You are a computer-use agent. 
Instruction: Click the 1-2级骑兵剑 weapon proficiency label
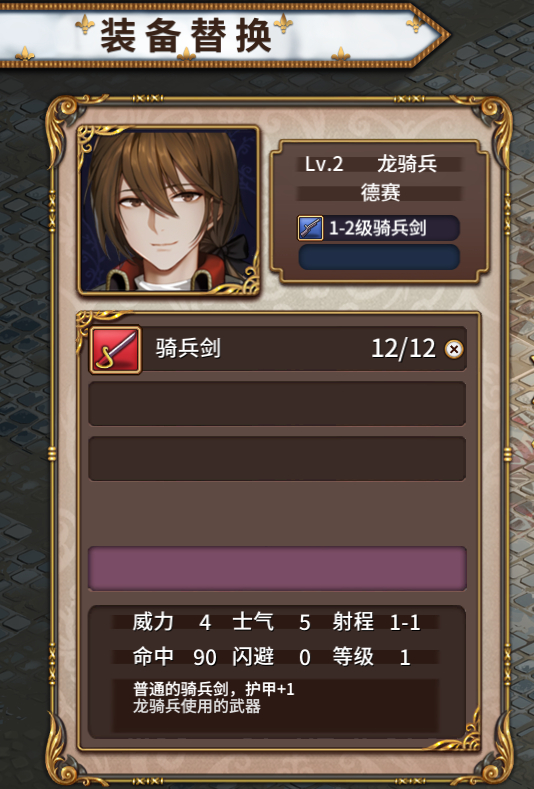click(377, 228)
